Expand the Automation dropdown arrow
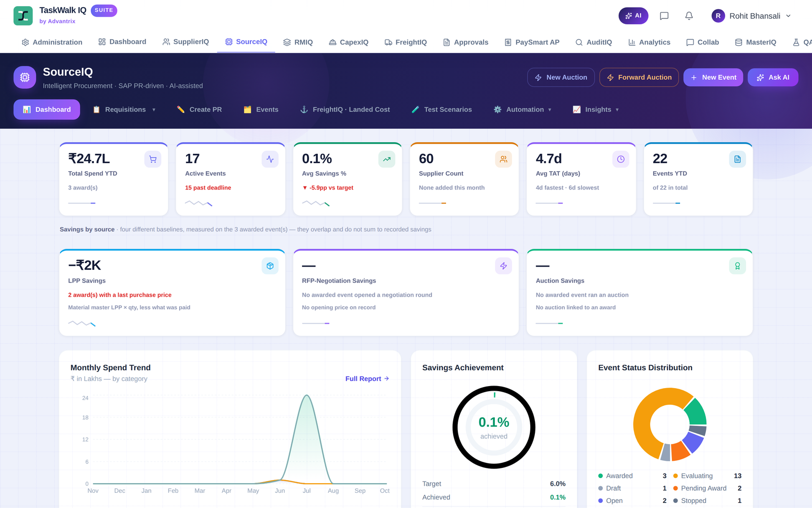The height and width of the screenshot is (508, 812). [550, 110]
